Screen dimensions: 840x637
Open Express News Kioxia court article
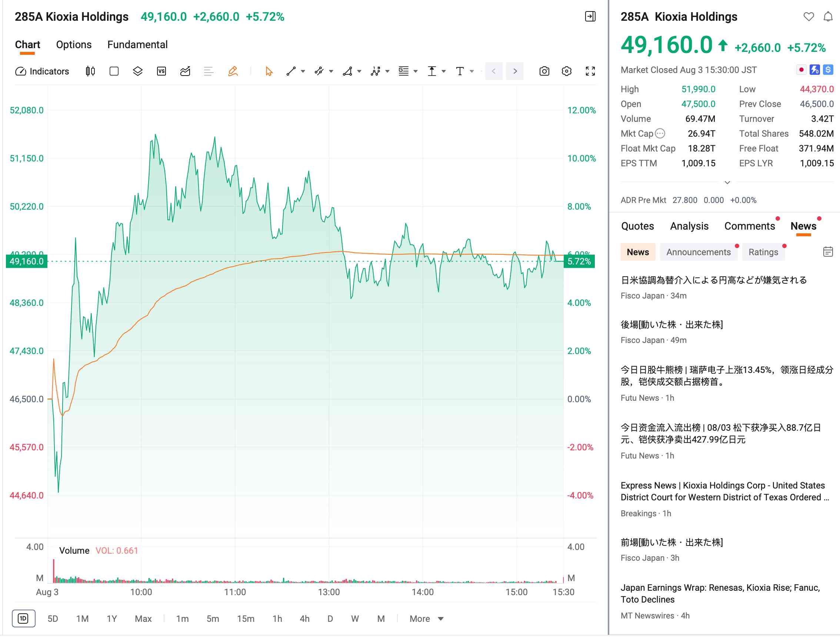(x=725, y=491)
